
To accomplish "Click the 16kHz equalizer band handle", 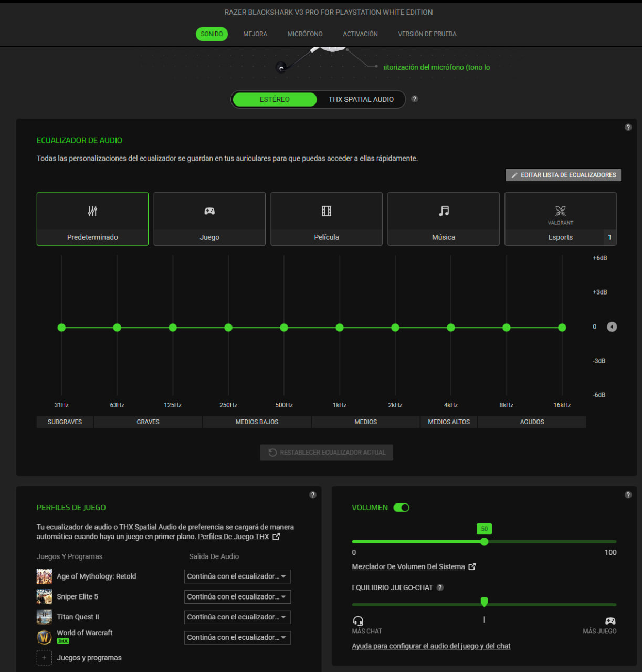I will pos(562,328).
